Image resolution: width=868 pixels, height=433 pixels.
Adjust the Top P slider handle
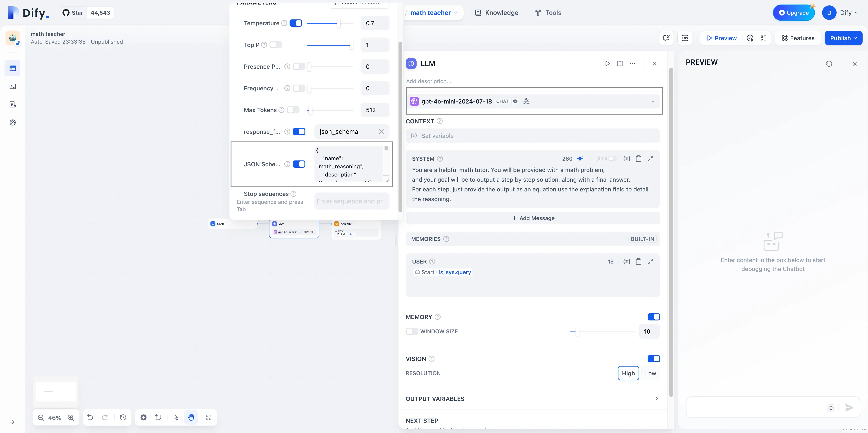[351, 45]
